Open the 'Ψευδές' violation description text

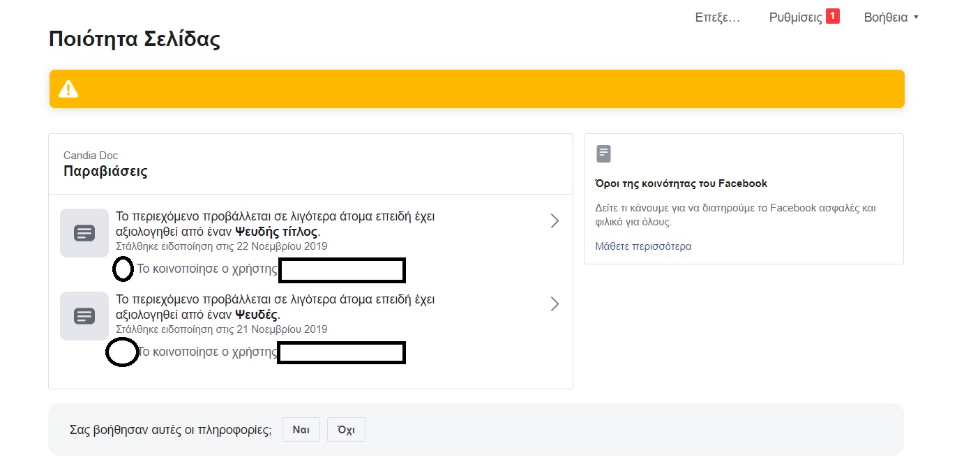coord(275,307)
